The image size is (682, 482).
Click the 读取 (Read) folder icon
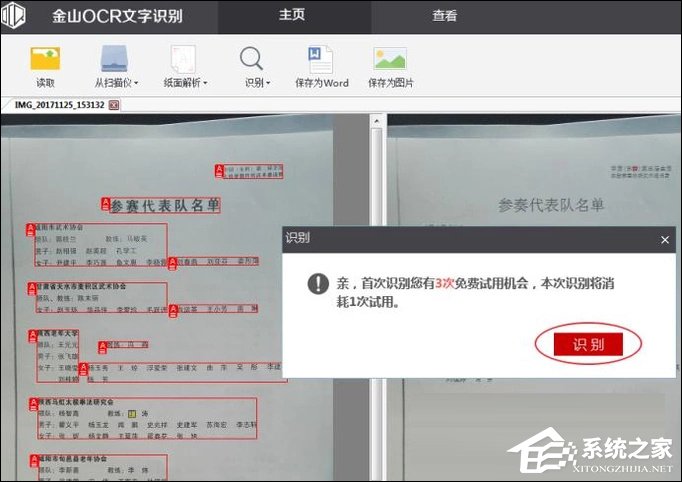(46, 58)
